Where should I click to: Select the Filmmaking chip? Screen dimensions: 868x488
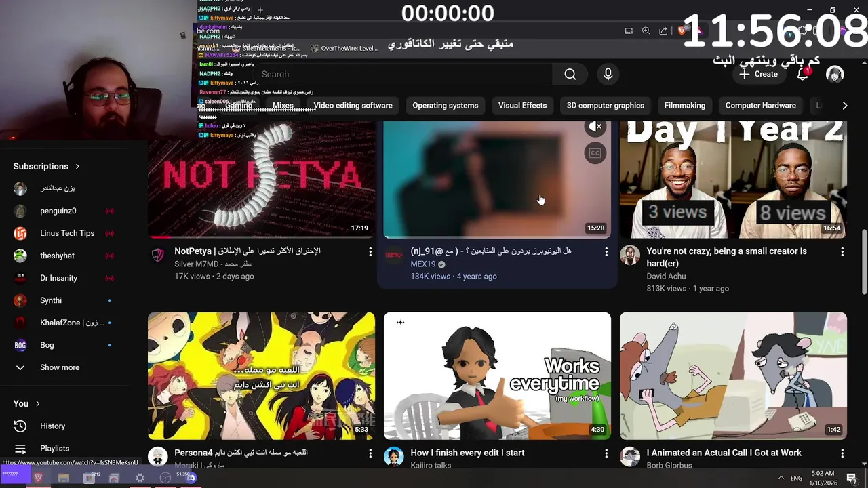point(684,106)
